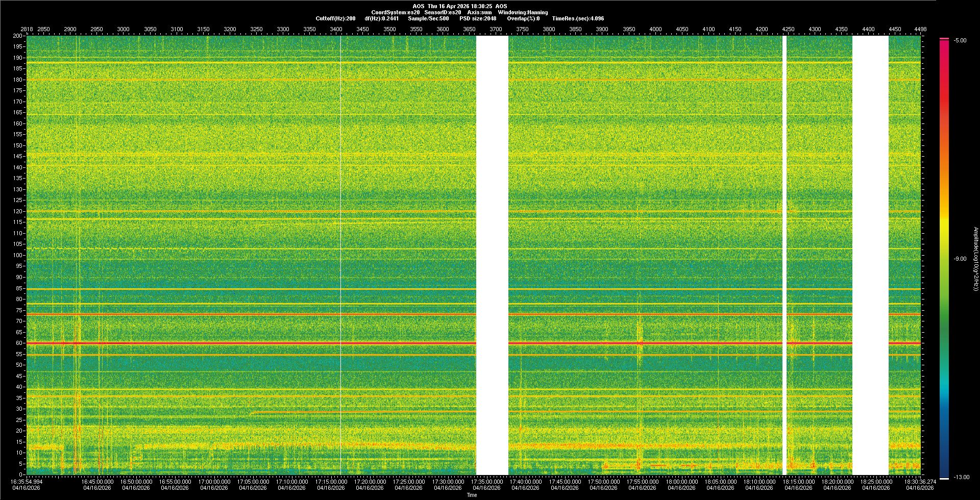Click the 3500 tick on top axis
980x500 pixels.
[x=389, y=29]
